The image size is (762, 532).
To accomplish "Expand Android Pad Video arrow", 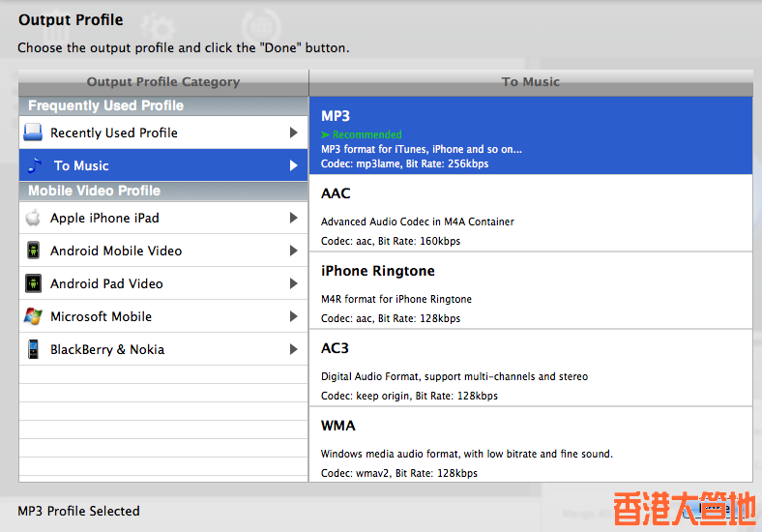I will pos(293,283).
